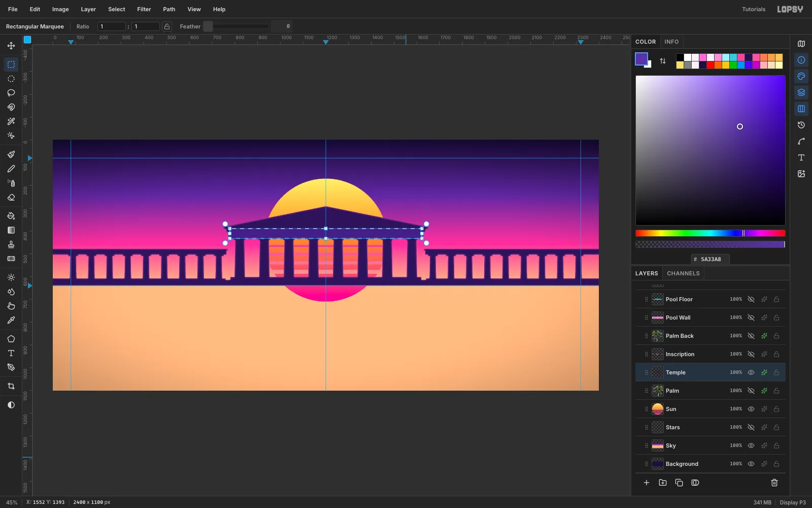This screenshot has height=508, width=812.
Task: Select the Inscription layer
Action: (x=710, y=354)
